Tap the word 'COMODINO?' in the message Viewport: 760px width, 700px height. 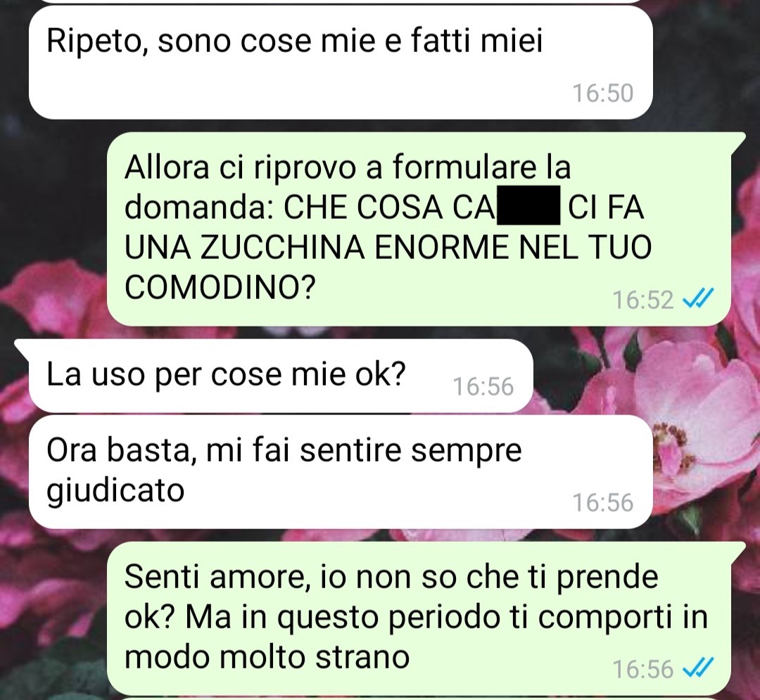tap(220, 288)
